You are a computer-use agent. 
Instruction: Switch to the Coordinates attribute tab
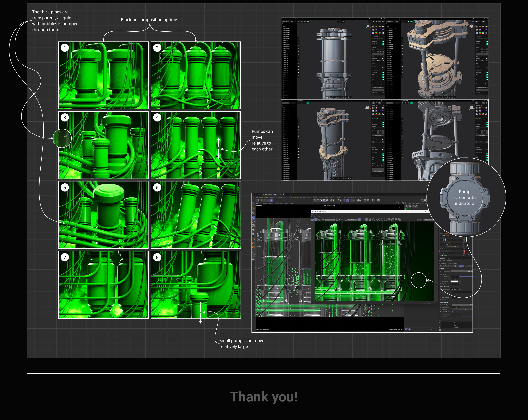coord(448,266)
